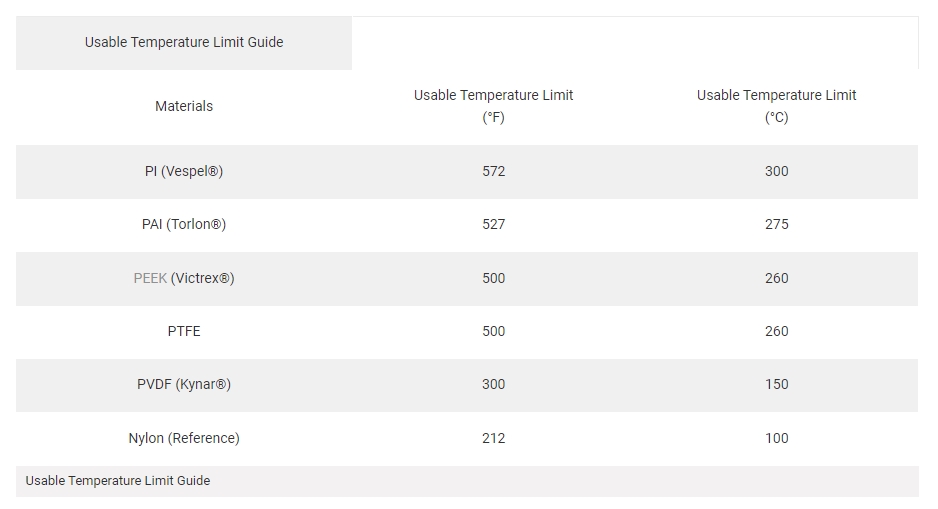Click the 572 Fahrenheit value for Vespel
This screenshot has width=938, height=509.
point(494,171)
